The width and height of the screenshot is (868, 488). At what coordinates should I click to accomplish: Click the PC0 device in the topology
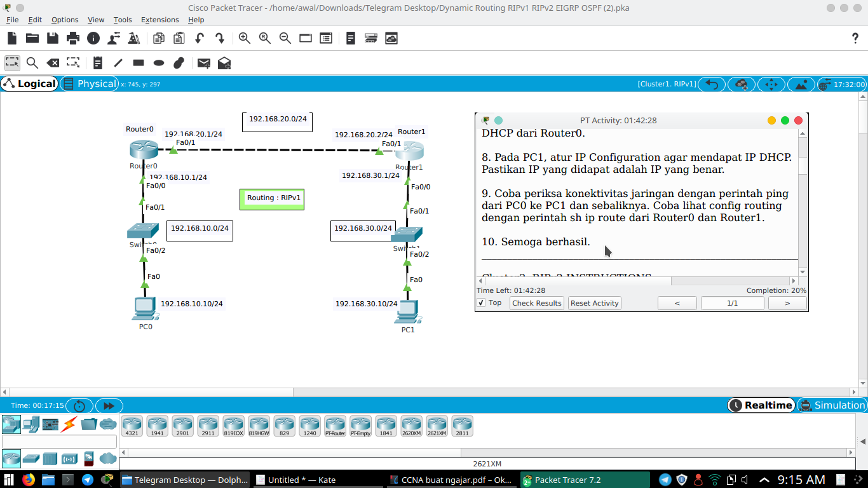tap(145, 308)
